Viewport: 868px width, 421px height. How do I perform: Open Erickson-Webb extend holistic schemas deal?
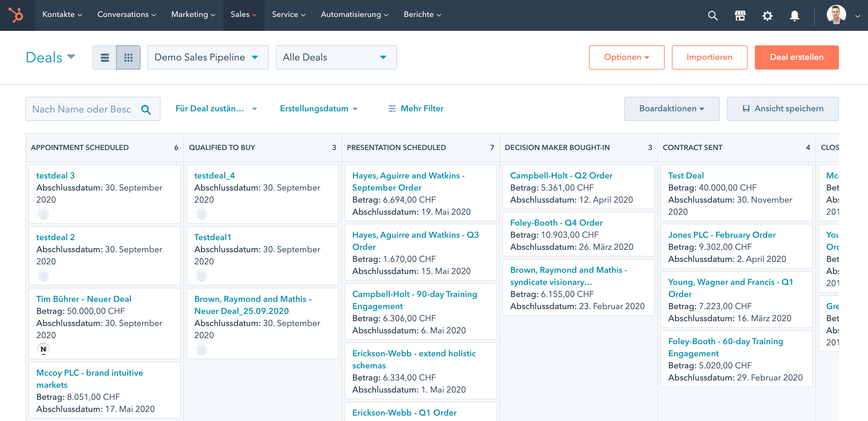414,359
